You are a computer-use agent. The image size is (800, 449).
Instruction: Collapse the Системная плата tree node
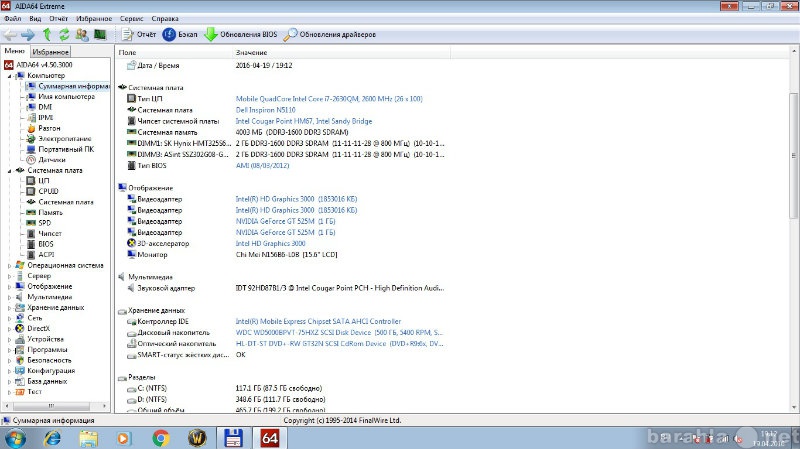pos(9,171)
